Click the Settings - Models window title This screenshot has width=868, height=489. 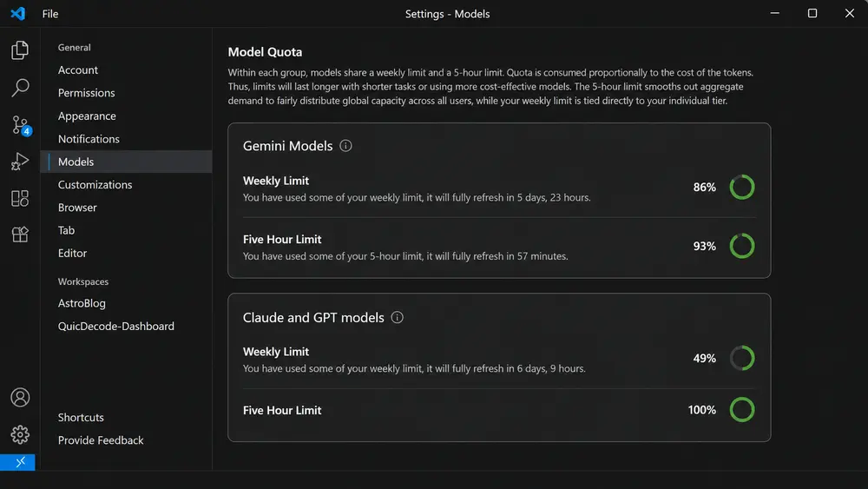[447, 14]
